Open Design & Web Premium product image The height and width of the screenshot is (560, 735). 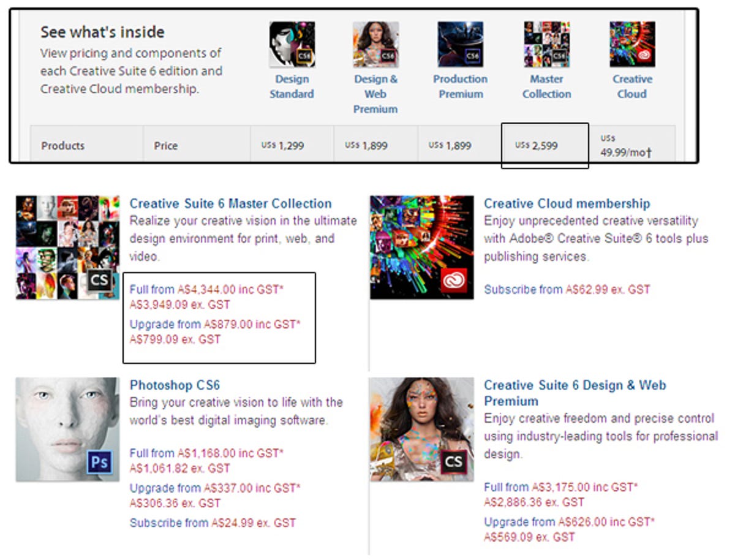tap(421, 429)
